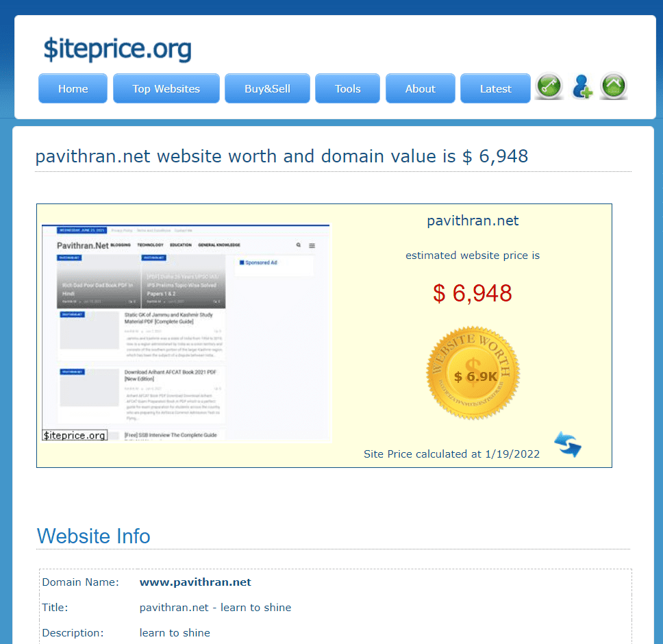Click 'Site Price calculated at 1/19/2022' text
Image resolution: width=663 pixels, height=644 pixels.
(x=451, y=454)
